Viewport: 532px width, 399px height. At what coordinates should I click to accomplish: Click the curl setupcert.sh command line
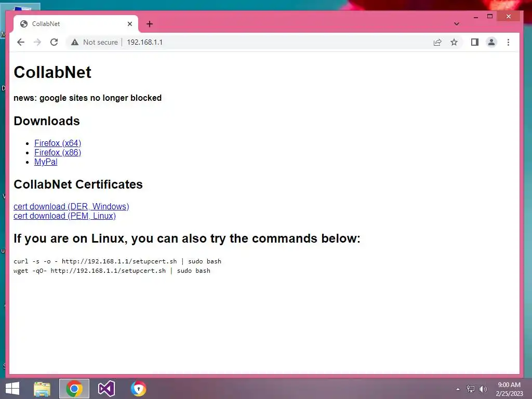[117, 261]
